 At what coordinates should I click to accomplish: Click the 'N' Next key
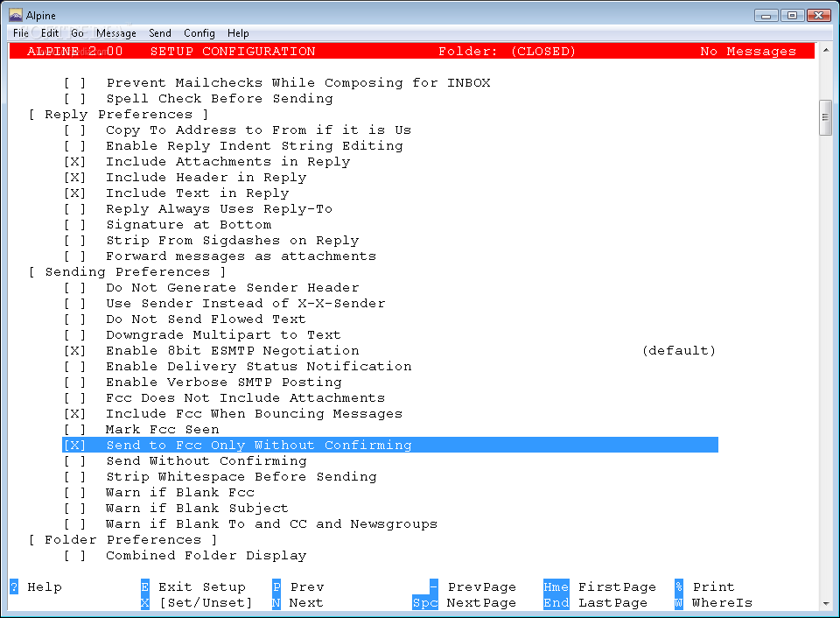click(276, 602)
